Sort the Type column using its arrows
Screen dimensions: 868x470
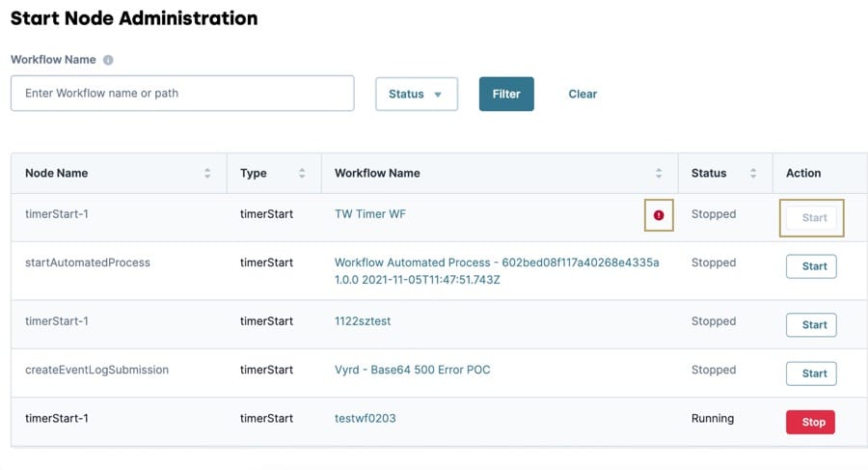click(302, 173)
